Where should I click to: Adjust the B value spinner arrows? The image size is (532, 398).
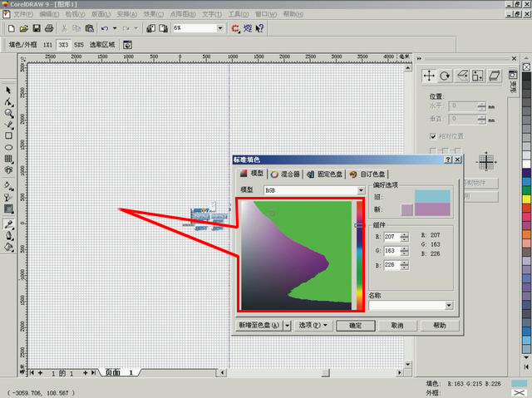[x=404, y=265]
